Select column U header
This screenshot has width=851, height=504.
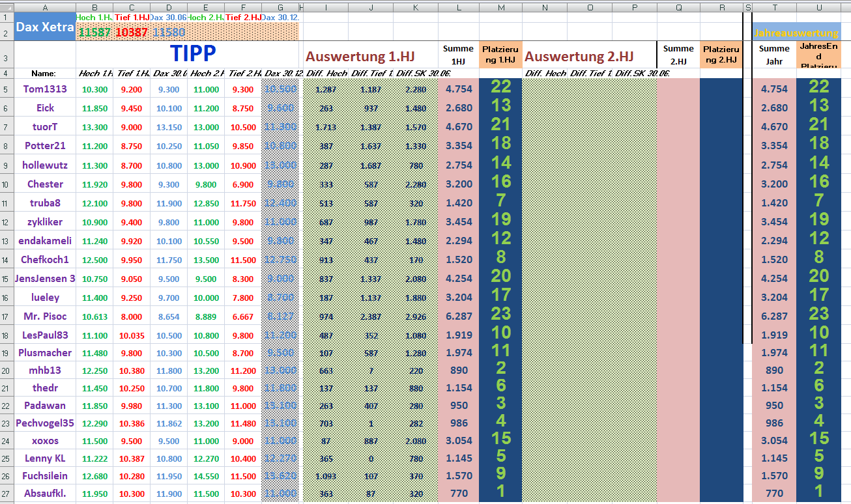818,7
